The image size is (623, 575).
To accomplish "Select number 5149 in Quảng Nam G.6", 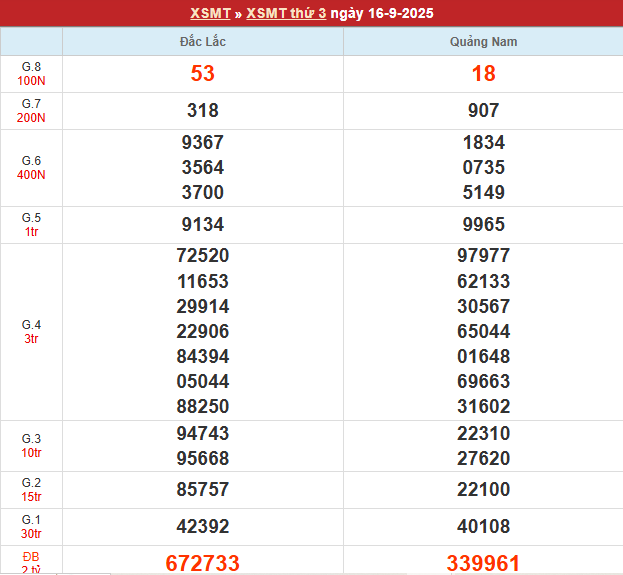I will [x=484, y=193].
